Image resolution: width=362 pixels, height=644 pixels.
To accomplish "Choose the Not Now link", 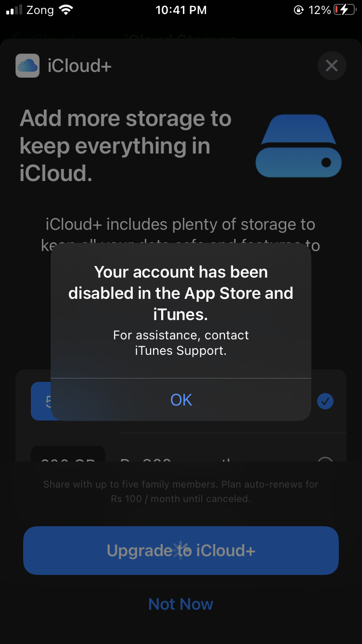I will click(181, 604).
